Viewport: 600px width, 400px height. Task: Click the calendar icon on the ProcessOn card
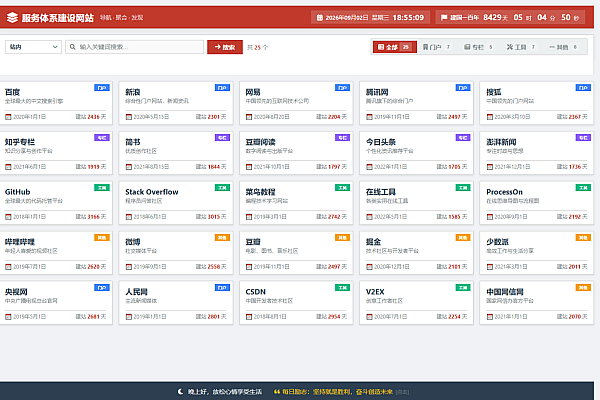pos(490,217)
